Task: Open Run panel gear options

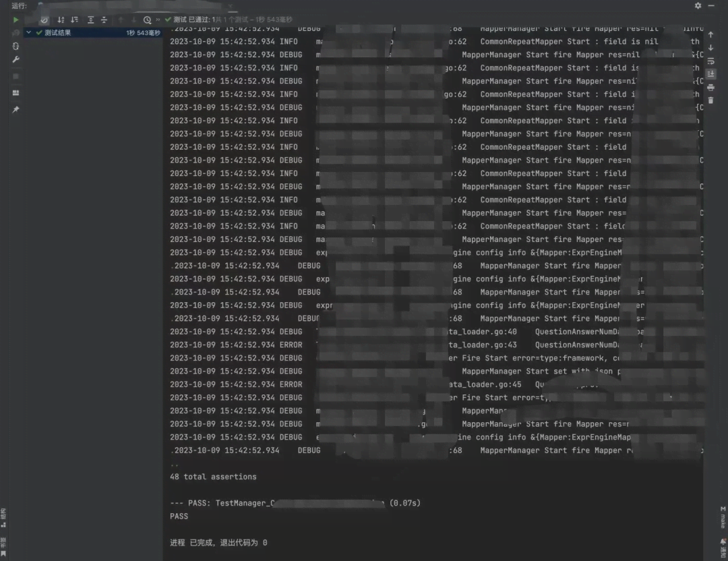Action: coord(698,5)
